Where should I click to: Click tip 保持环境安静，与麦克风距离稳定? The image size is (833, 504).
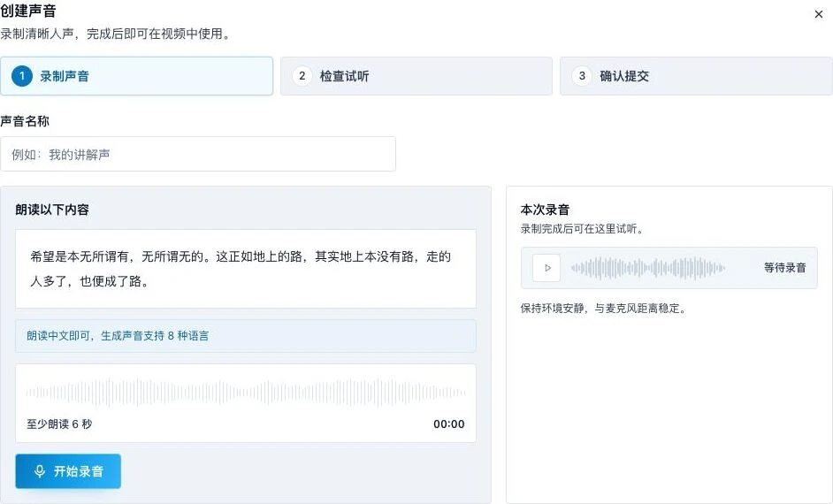pos(603,308)
